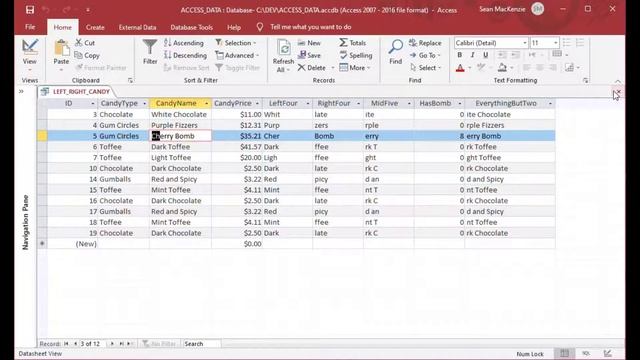
Task: Click price cell $41.57
Action: point(237,147)
